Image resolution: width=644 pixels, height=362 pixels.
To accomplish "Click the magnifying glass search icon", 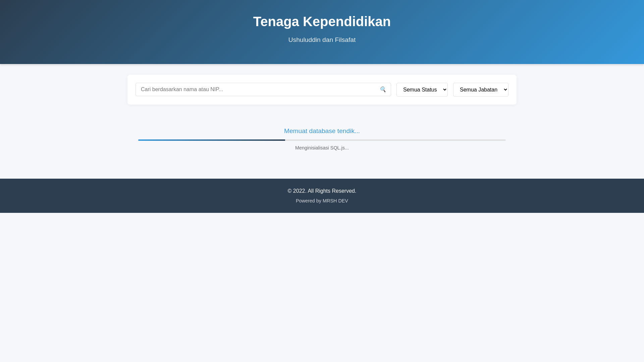I will click(383, 89).
